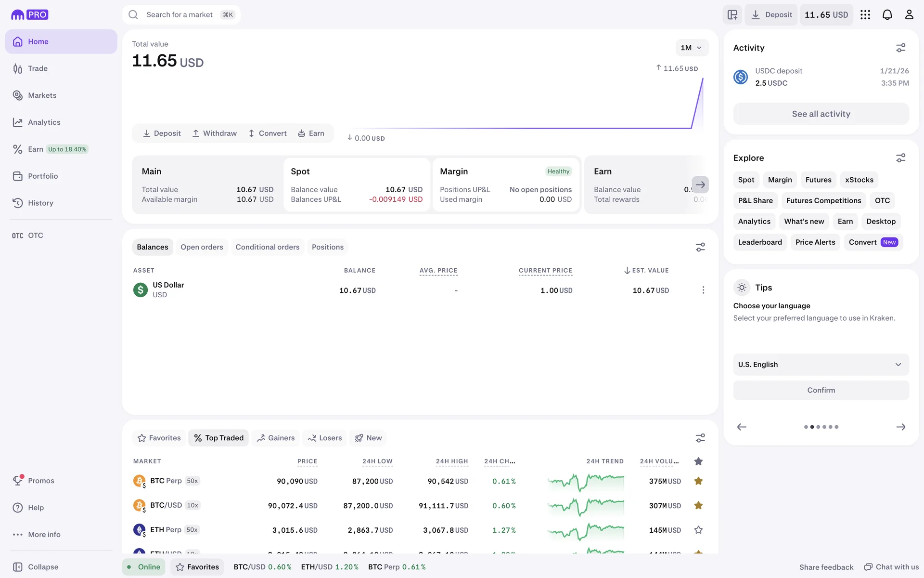This screenshot has height=578, width=924.
Task: Open the U.S. English language dropdown
Action: (x=821, y=365)
